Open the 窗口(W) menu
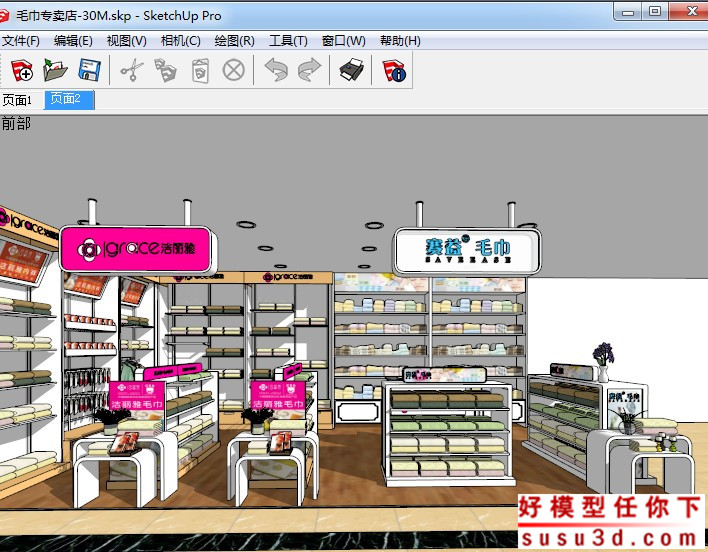708x552 pixels. [343, 41]
